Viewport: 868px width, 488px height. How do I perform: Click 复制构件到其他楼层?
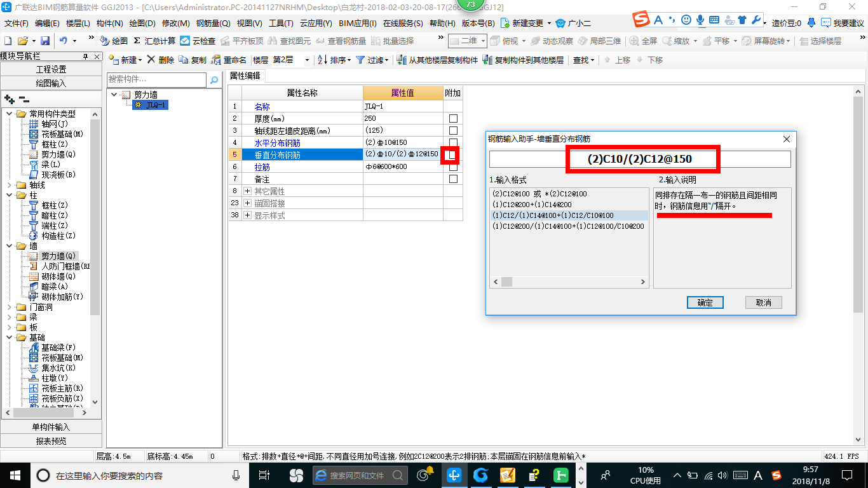[524, 60]
